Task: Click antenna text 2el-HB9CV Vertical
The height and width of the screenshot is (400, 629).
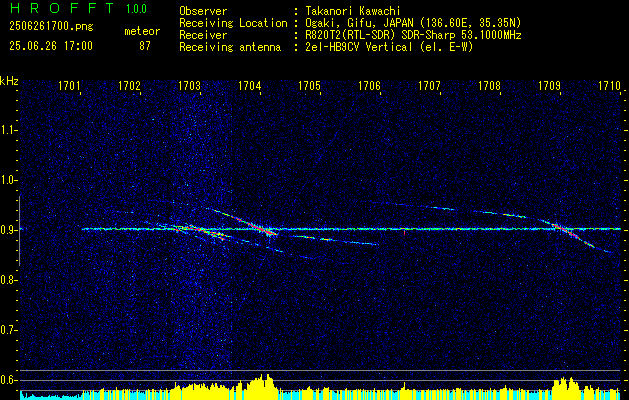Action: coord(390,47)
